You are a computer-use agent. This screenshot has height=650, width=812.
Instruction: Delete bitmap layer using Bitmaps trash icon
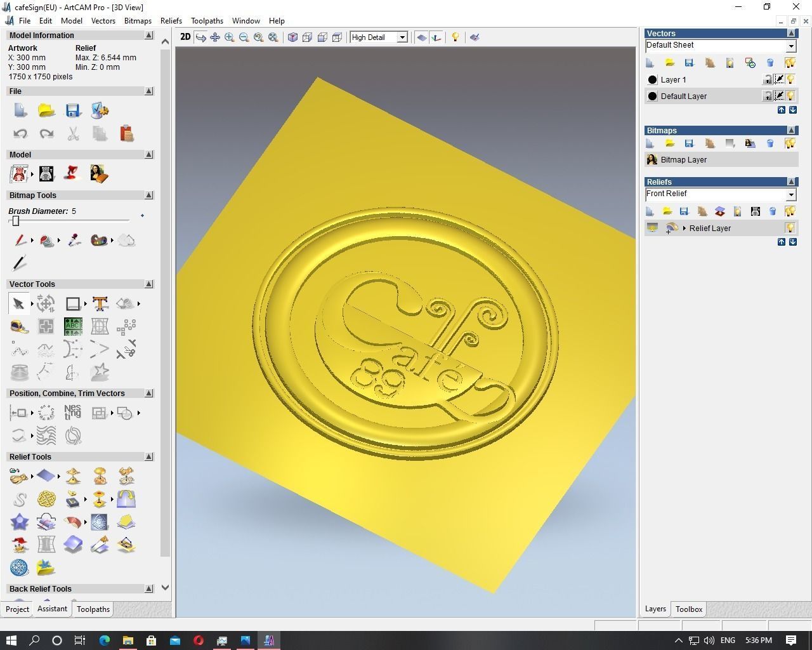pos(770,143)
